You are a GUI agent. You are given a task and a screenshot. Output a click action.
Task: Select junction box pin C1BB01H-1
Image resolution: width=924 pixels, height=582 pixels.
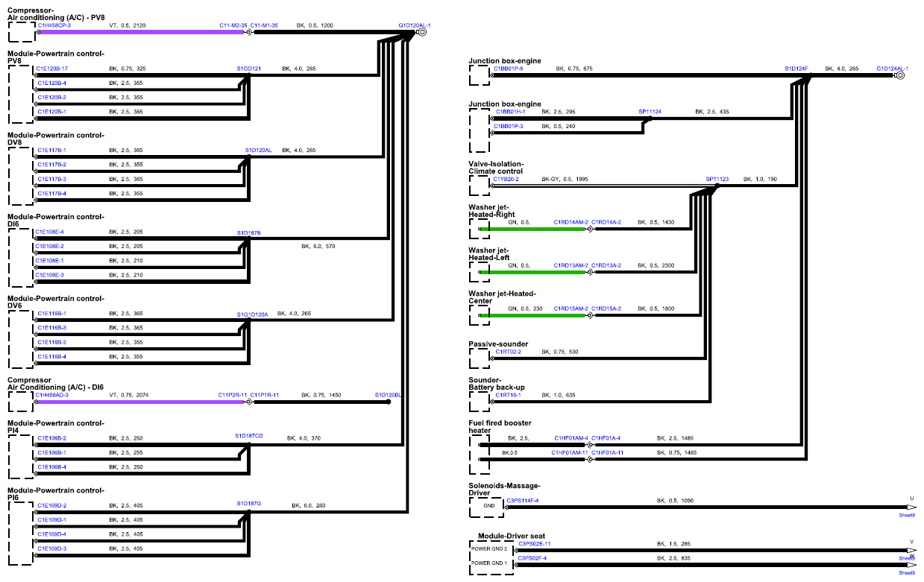[511, 112]
